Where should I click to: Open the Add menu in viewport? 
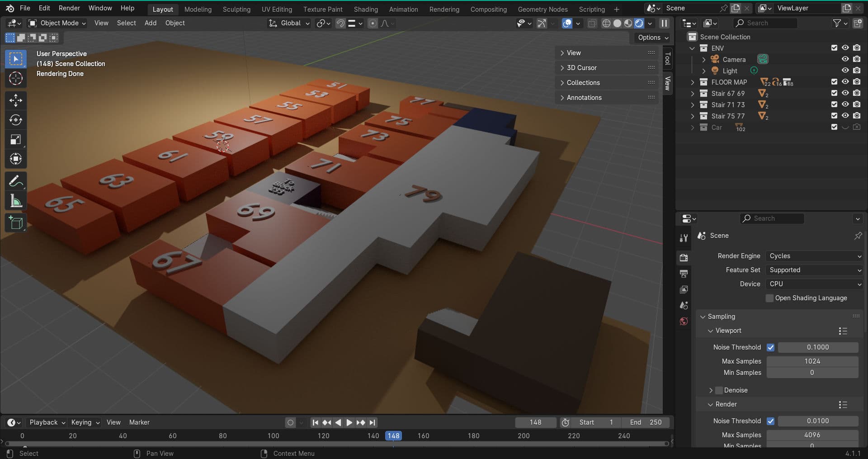(x=151, y=23)
